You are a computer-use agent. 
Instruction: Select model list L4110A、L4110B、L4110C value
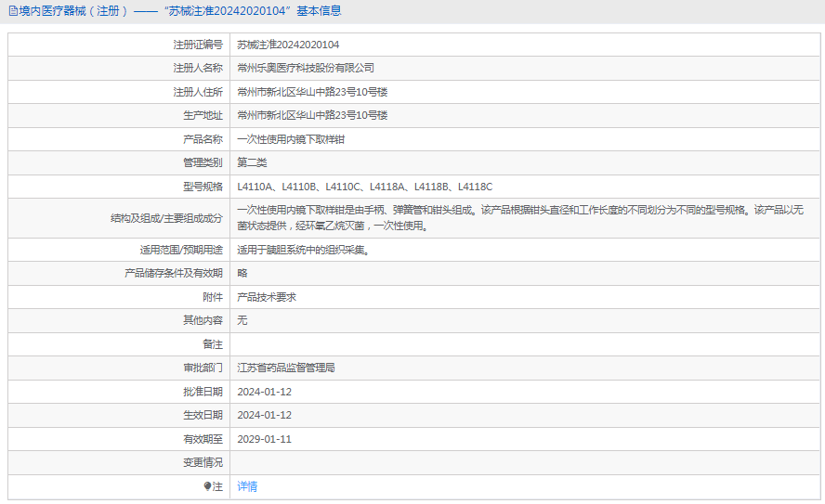[364, 187]
